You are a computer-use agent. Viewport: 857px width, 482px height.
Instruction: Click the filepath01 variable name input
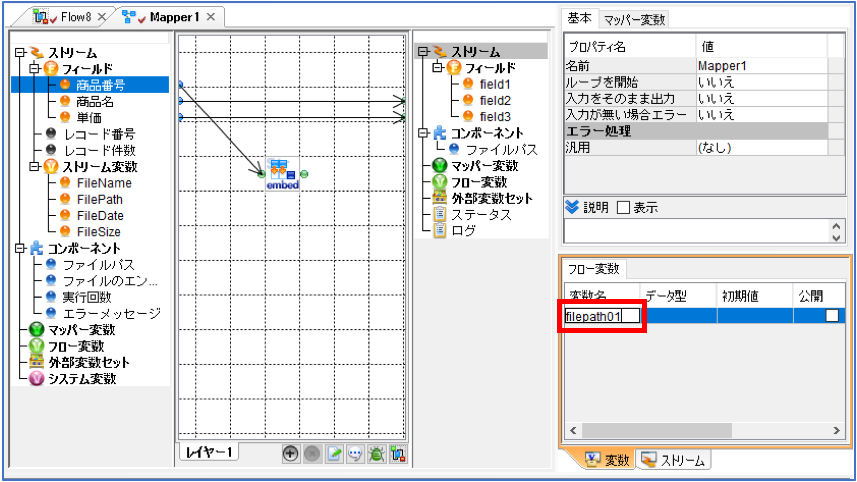(x=602, y=316)
